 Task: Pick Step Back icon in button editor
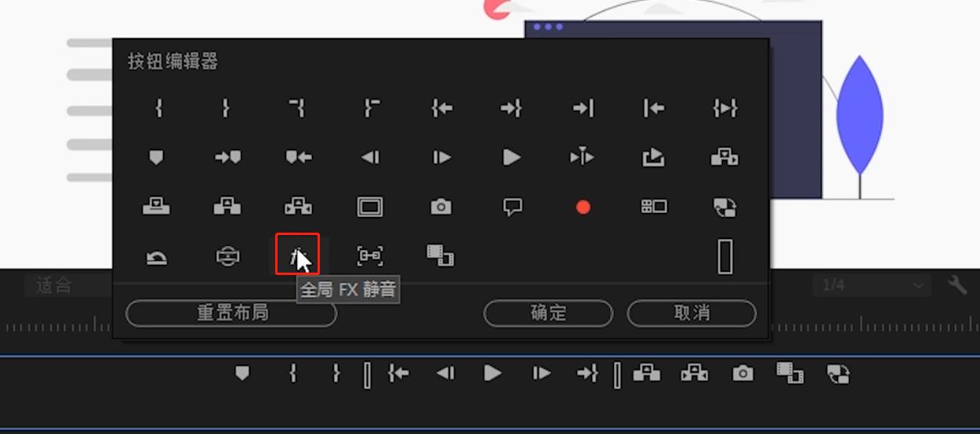tap(370, 157)
